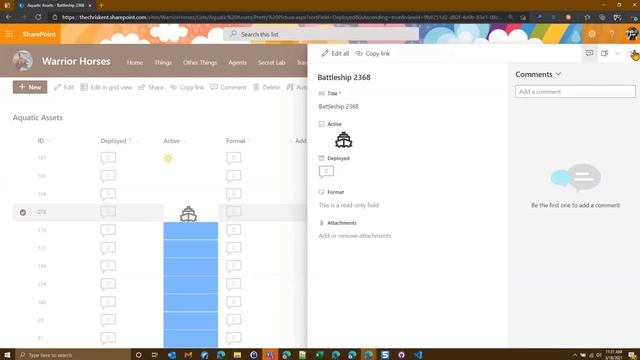640x360 pixels.
Task: Click Add or remove attachments
Action: (355, 236)
